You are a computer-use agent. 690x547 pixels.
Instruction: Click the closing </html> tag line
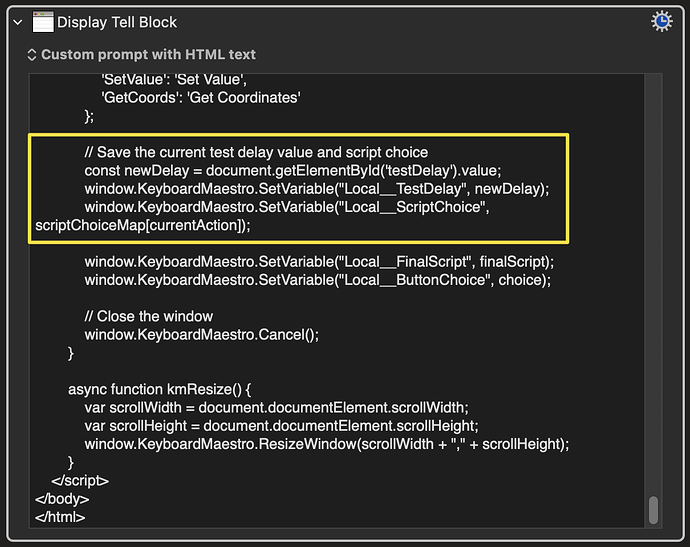[x=60, y=517]
